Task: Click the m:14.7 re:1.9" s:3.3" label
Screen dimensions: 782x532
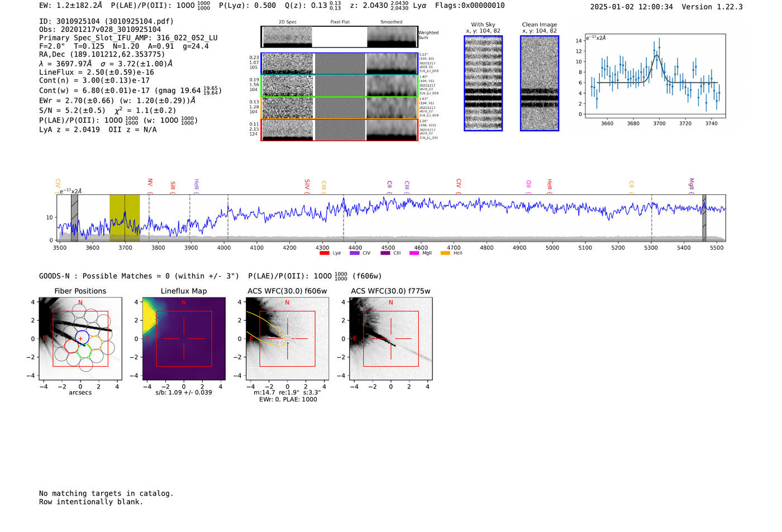Action: tap(288, 392)
